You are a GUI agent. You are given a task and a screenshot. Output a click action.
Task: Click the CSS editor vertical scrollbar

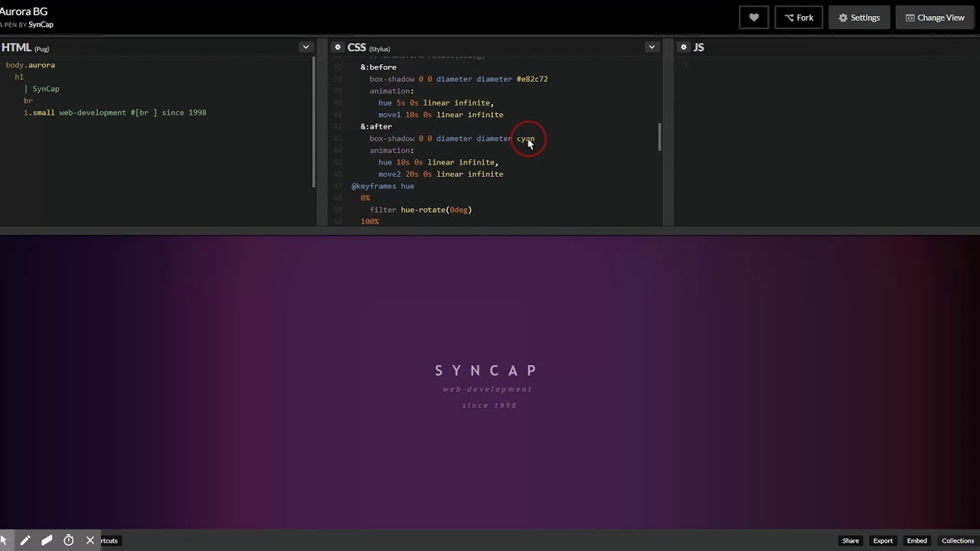click(x=659, y=137)
